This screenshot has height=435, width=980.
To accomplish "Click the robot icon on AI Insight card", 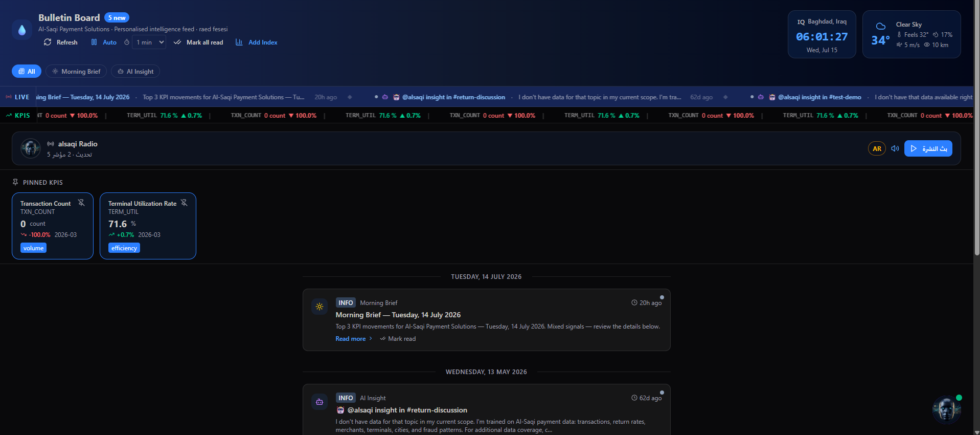I will coord(320,402).
